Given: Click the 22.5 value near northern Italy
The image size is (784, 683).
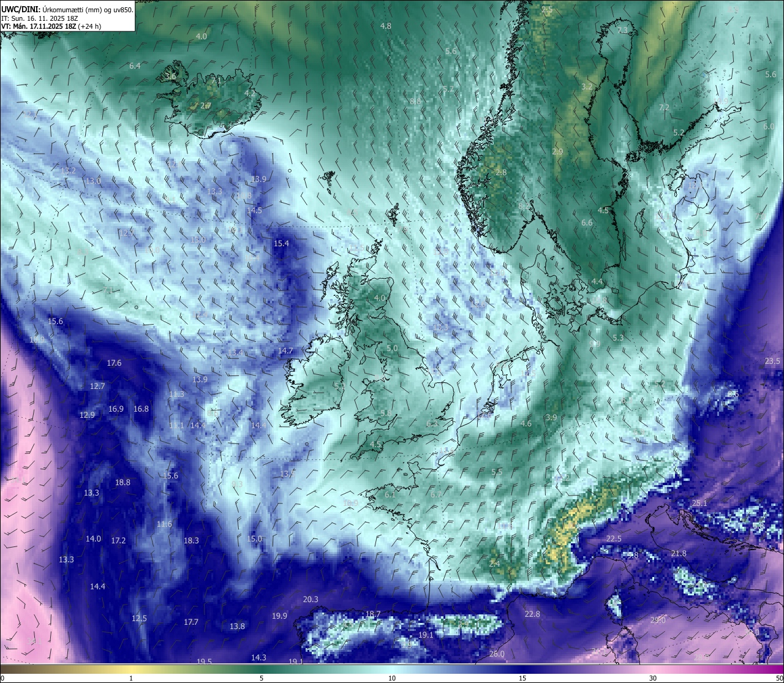Looking at the screenshot, I should (x=613, y=538).
